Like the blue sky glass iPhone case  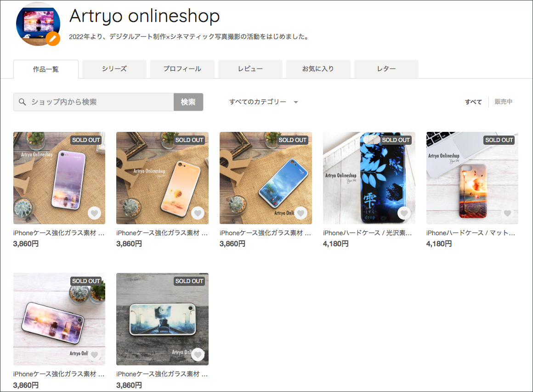(x=301, y=213)
